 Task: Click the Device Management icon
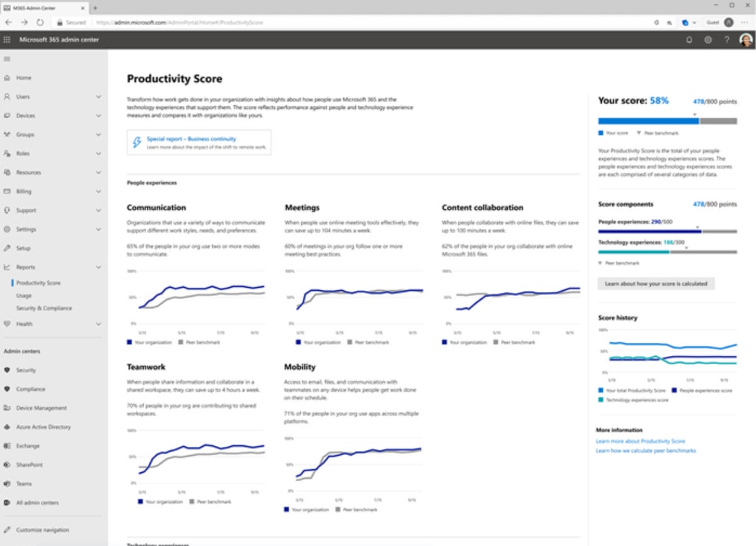pos(7,408)
